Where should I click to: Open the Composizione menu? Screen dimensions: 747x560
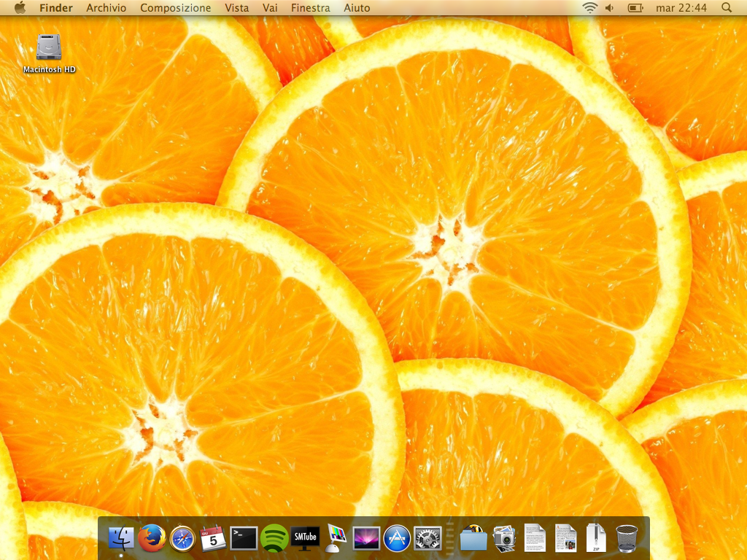(x=175, y=8)
